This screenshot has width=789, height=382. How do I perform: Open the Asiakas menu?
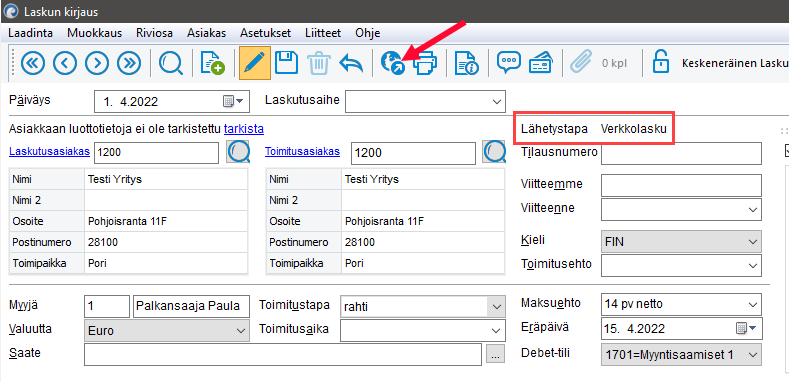[x=206, y=33]
